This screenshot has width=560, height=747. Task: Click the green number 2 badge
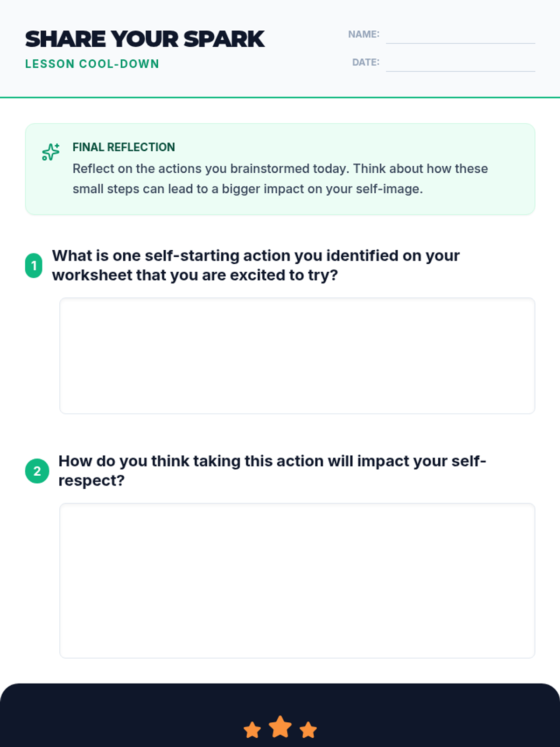point(37,471)
